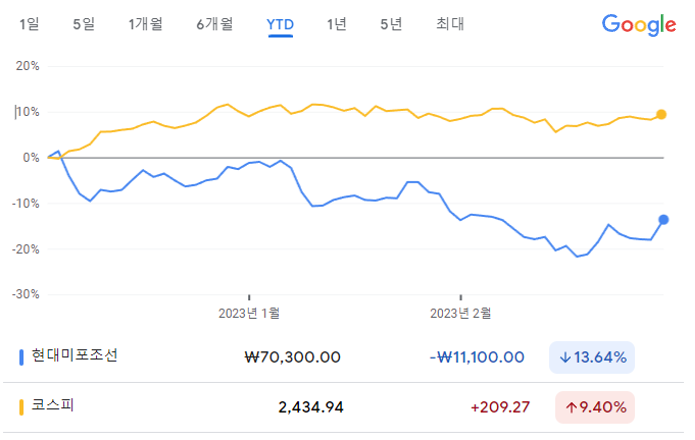The image size is (695, 440).
Task: Click the Google logo
Action: coord(639,25)
